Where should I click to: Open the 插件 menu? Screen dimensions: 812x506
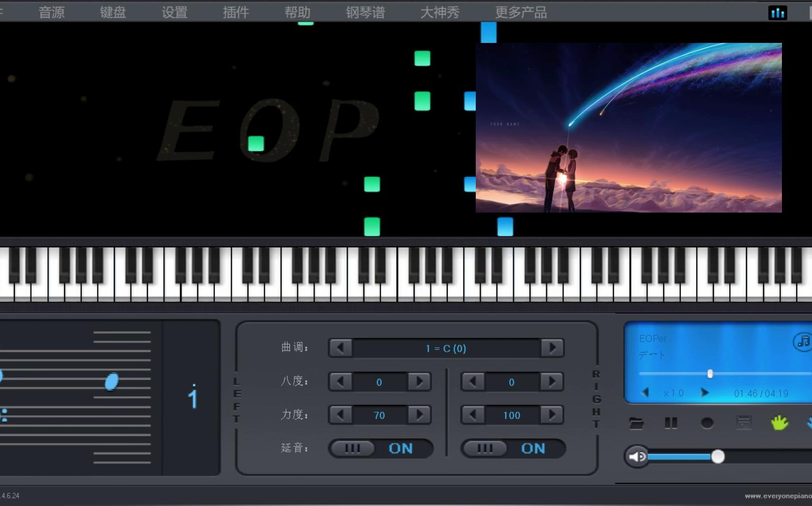(236, 12)
